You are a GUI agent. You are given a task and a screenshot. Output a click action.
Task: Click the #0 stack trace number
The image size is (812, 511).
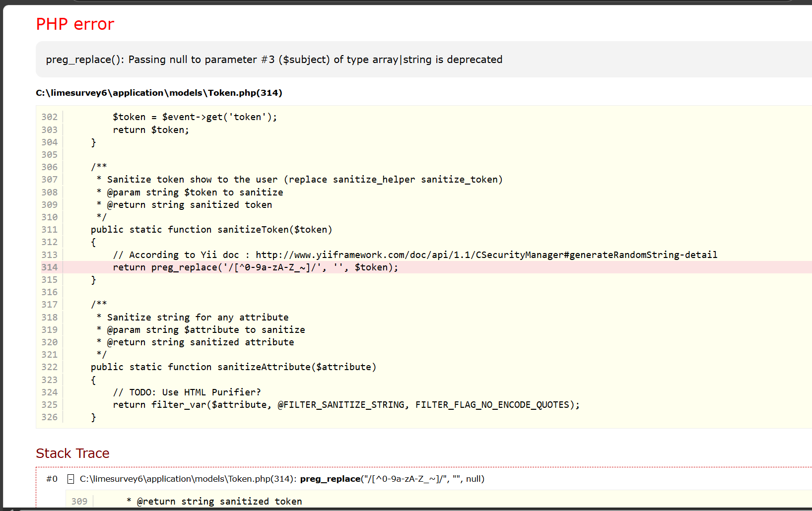click(52, 479)
